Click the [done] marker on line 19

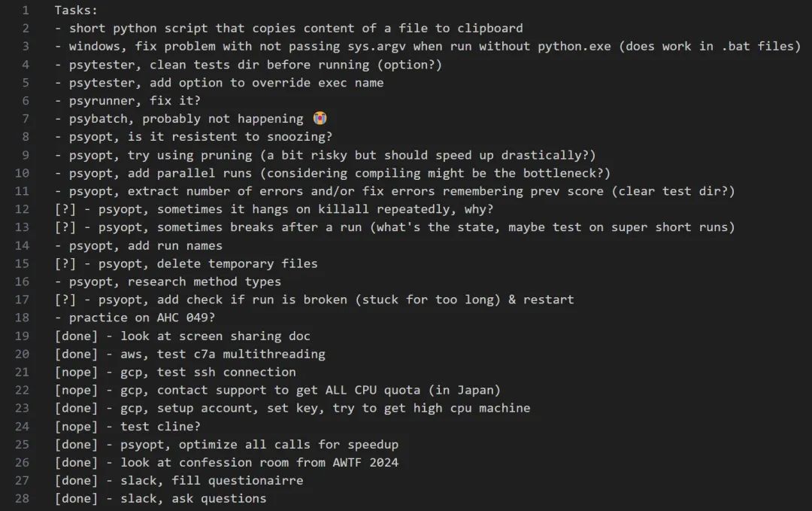click(x=76, y=336)
